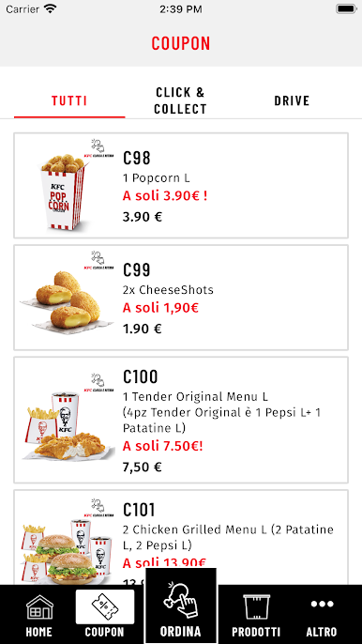Screen dimensions: 362x644
Task: Open the Coupon ticket icon tab
Action: [105, 607]
